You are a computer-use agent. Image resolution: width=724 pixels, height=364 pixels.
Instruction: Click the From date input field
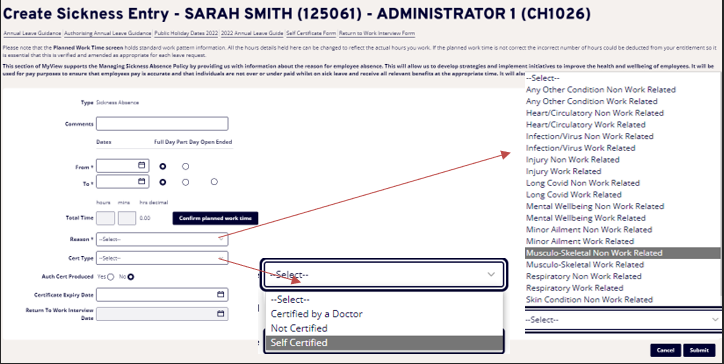122,166
